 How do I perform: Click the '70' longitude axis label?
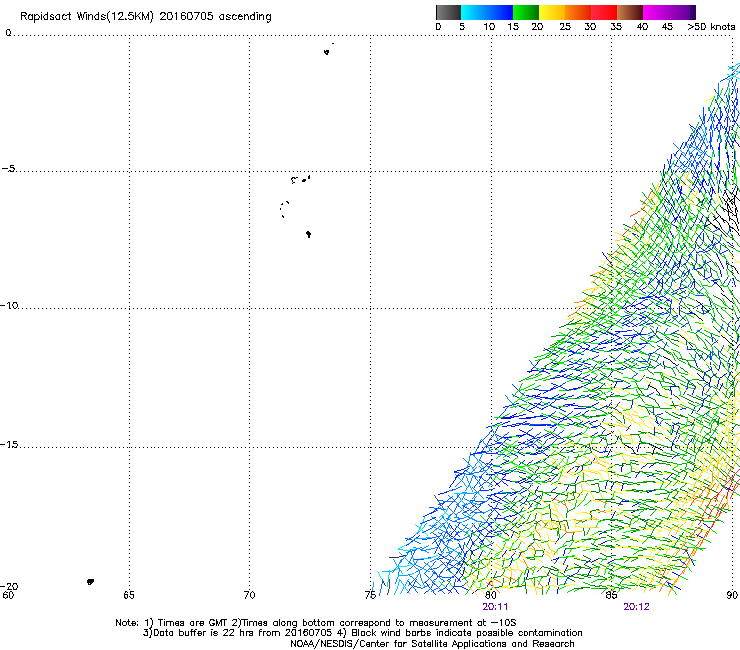click(250, 595)
